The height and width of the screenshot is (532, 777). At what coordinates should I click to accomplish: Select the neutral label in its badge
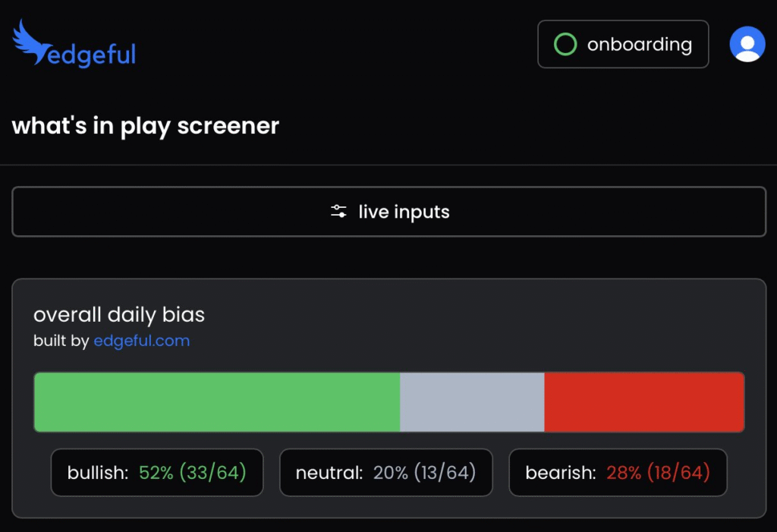329,473
